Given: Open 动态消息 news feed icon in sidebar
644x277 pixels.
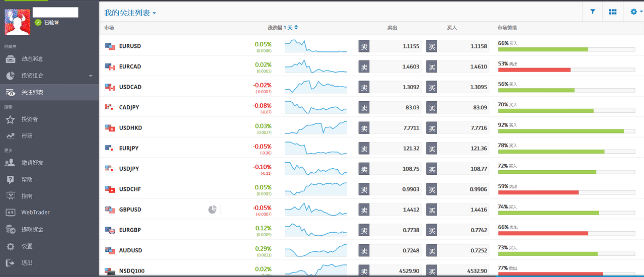Looking at the screenshot, I should click(x=10, y=59).
